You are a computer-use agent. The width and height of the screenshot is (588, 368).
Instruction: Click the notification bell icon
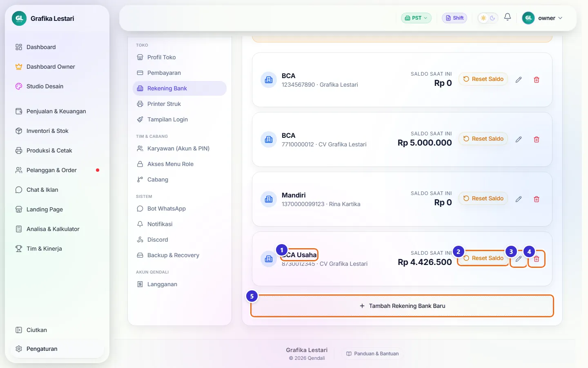[508, 18]
